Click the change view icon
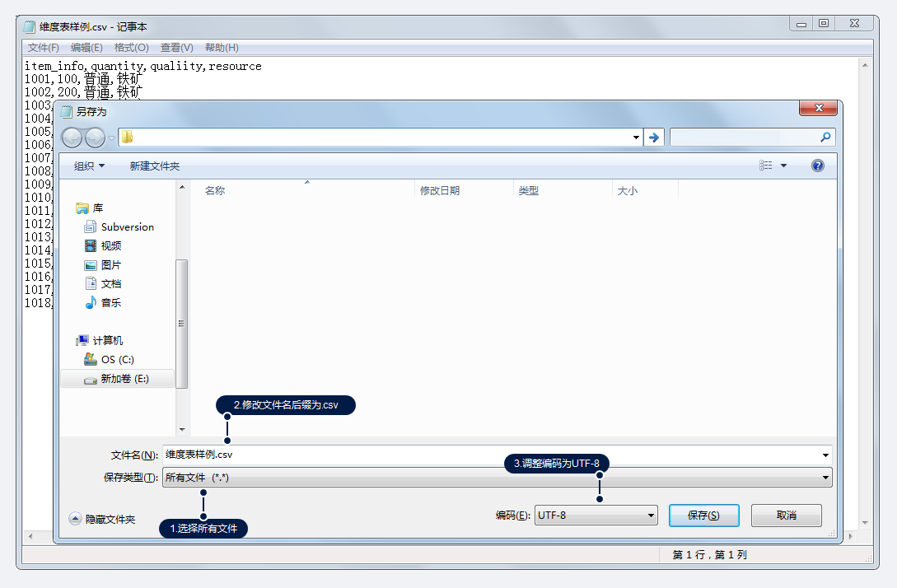Screen dimensions: 897x588 [x=766, y=166]
